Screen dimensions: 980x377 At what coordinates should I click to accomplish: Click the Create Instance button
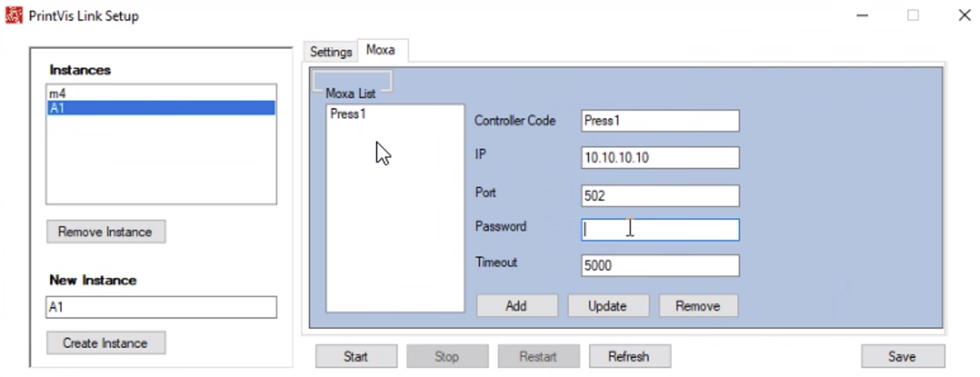point(106,343)
